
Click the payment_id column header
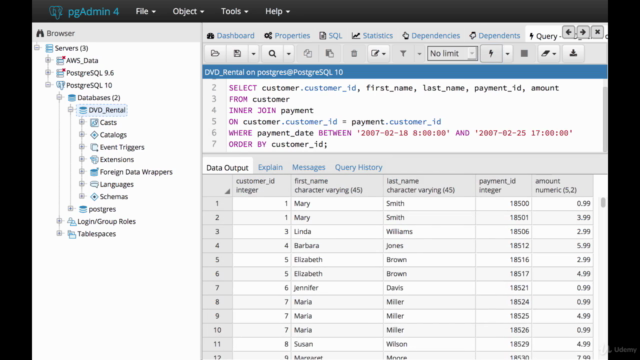click(504, 185)
